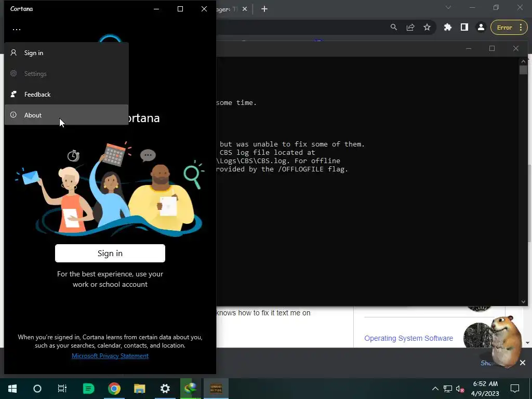This screenshot has height=399, width=532.
Task: Open a new Chrome tab
Action: coord(264,9)
